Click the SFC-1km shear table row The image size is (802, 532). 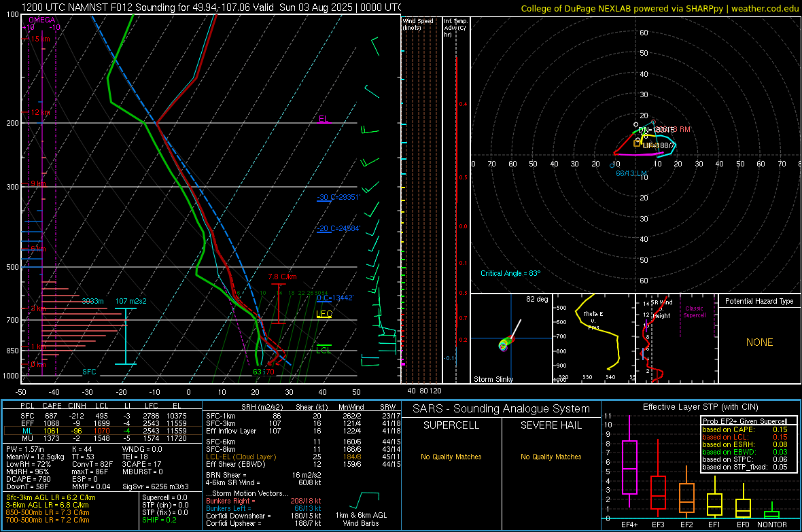(x=303, y=416)
